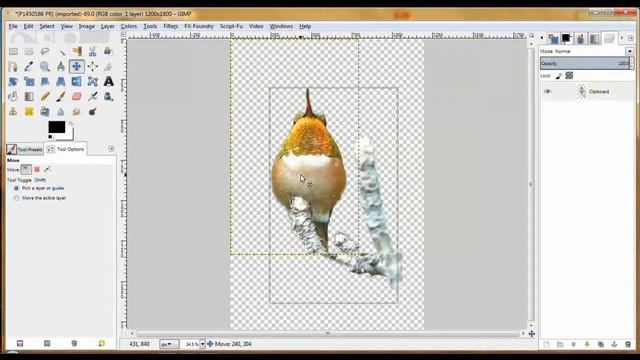Select the Foreground Select tool
This screenshot has width=640, height=360.
tap(108, 52)
